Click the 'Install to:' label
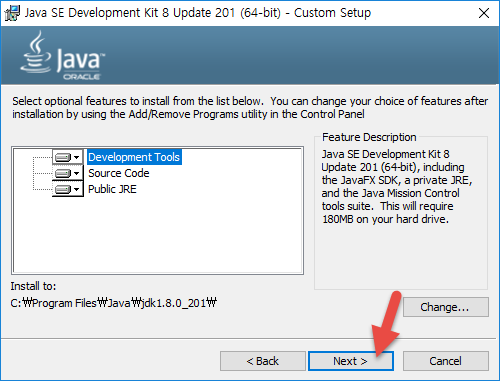 click(33, 286)
